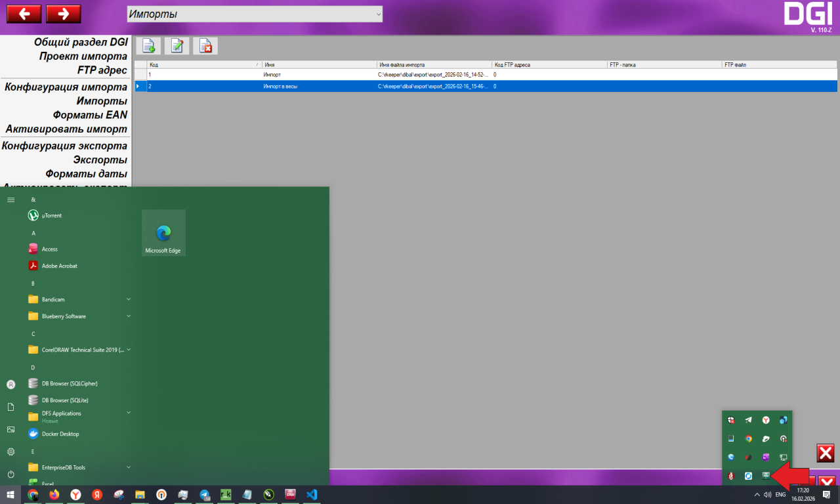Click the Microsoft Edge tile
This screenshot has height=504, width=840.
point(163,233)
